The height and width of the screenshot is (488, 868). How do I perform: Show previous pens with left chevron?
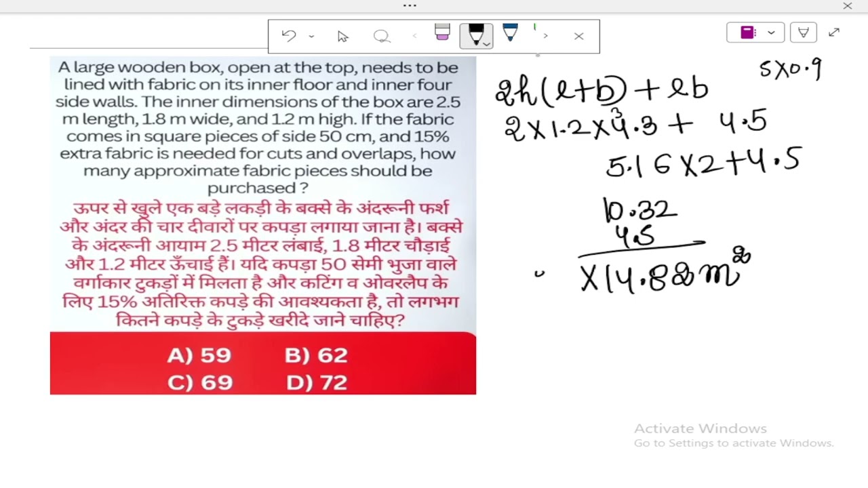click(414, 36)
